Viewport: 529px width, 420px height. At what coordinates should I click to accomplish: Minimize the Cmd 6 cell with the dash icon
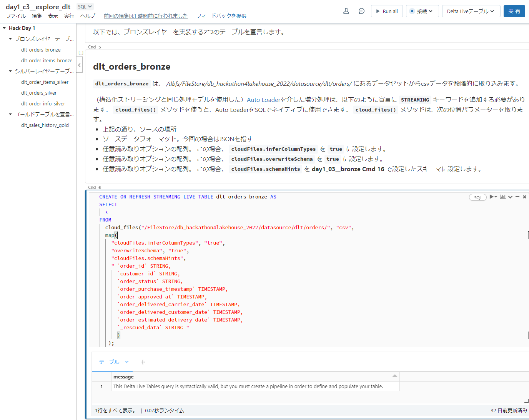pos(517,197)
